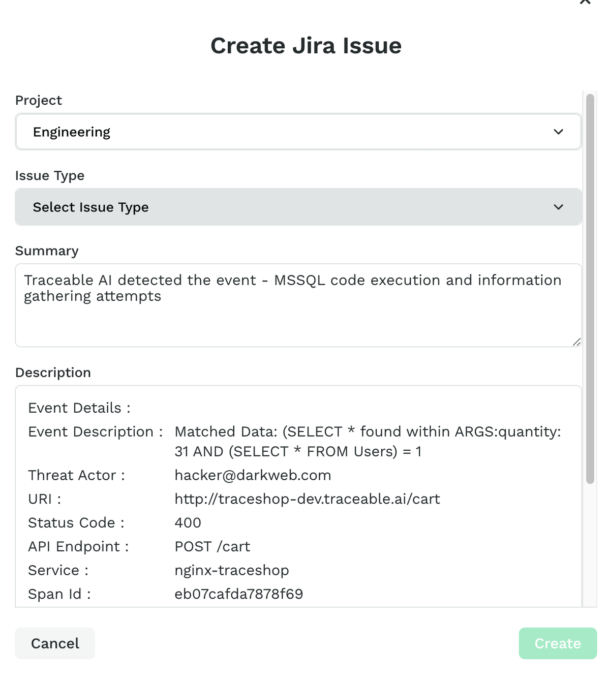Open the Select Issue Type dropdown
Viewport: 610px width, 680px height.
[x=297, y=207]
